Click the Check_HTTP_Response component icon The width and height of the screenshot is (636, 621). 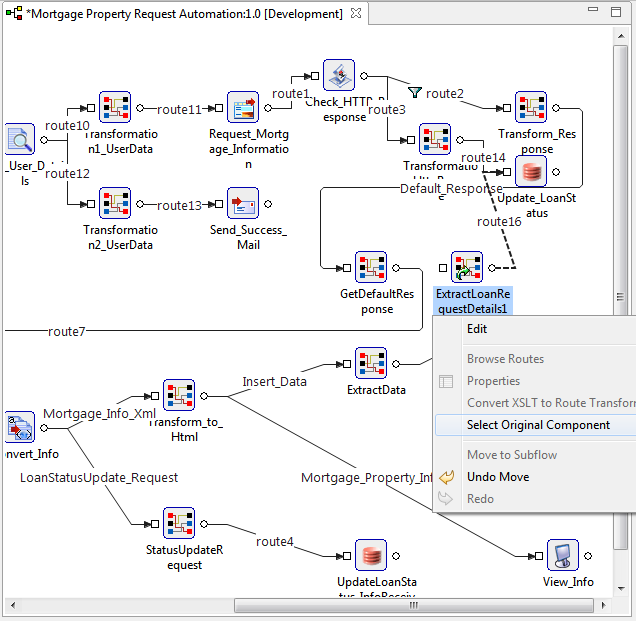pos(339,75)
